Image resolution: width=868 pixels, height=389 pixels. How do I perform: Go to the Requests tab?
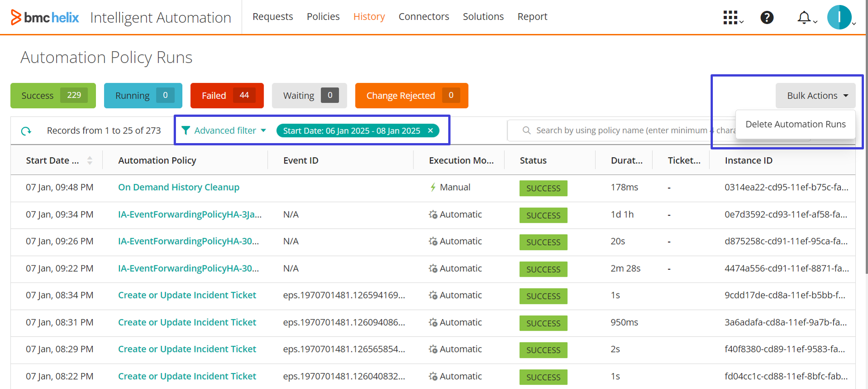tap(273, 17)
